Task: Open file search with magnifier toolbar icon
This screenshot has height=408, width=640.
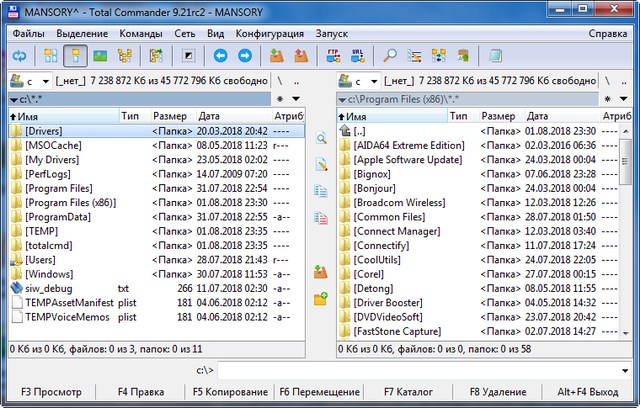Action: pos(390,56)
